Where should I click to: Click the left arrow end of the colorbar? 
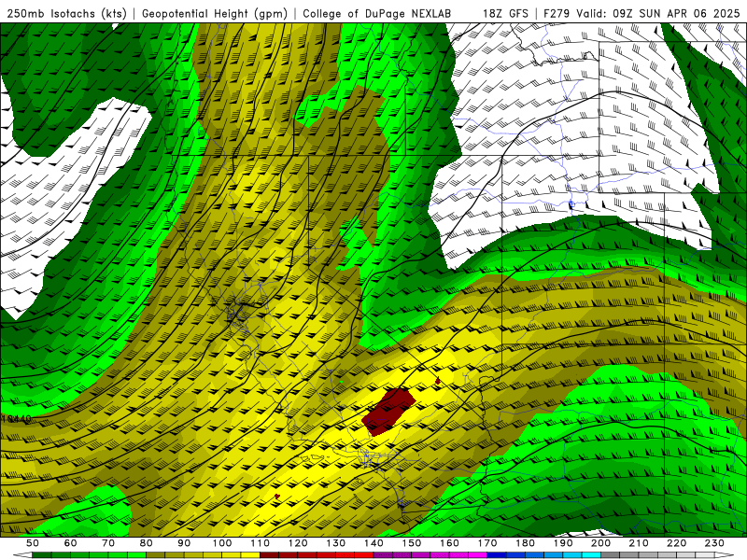click(x=22, y=555)
